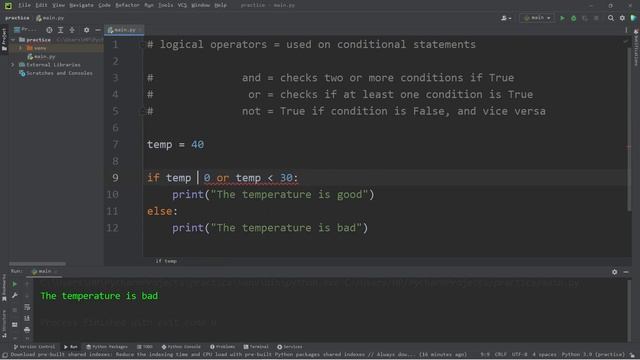Screen dimensions: 640x360
Task: Click Run tool window button in bottom bar
Action: point(71,347)
